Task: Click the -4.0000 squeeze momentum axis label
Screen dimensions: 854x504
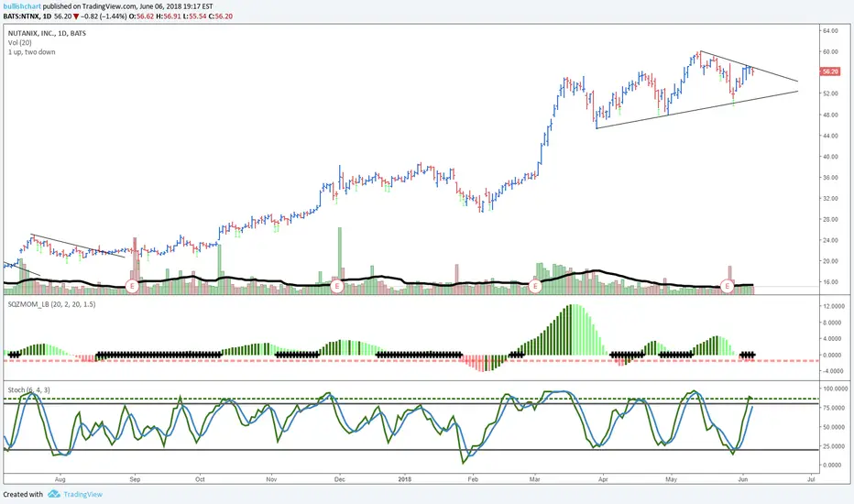Action: (833, 371)
